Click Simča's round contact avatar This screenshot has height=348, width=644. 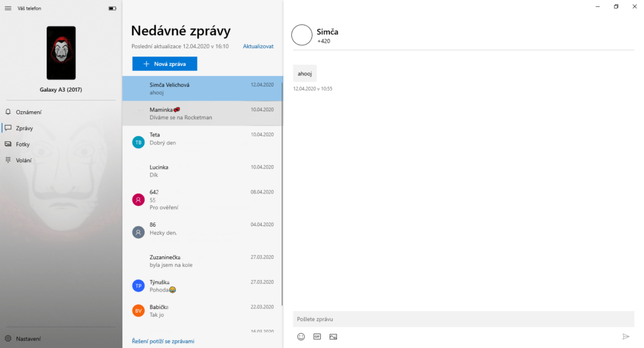point(302,35)
